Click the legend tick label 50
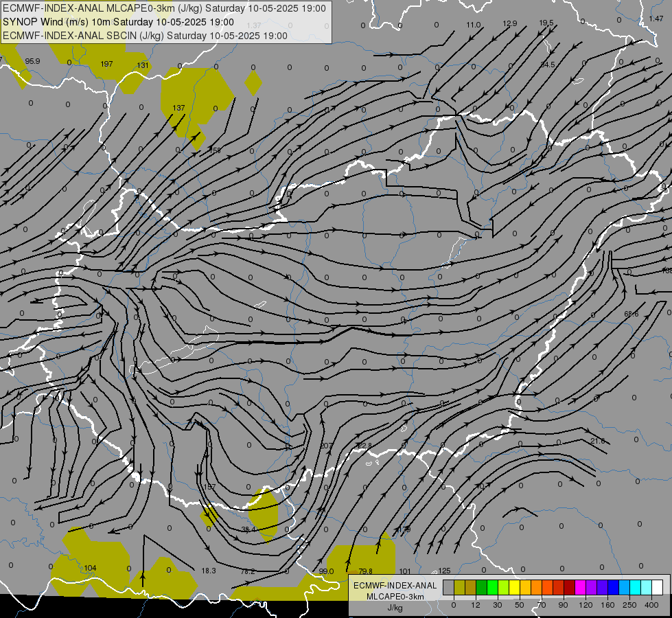This screenshot has height=618, width=672. [x=519, y=605]
